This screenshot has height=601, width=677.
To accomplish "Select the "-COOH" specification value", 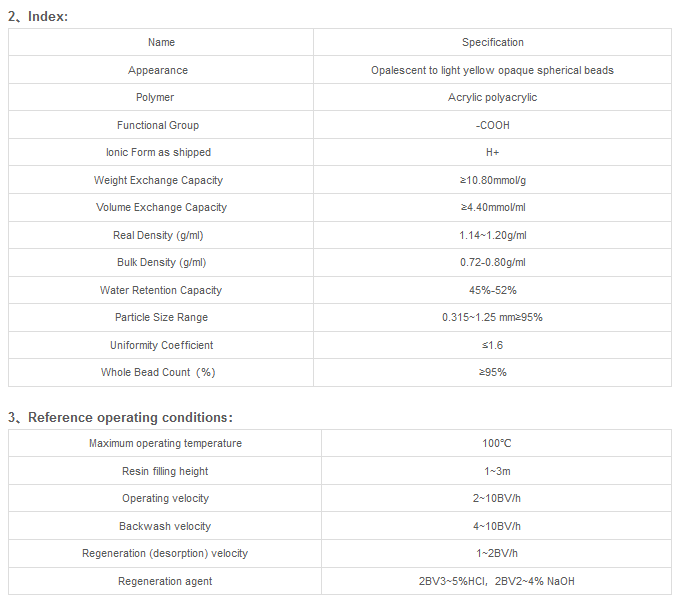I will [x=492, y=125].
